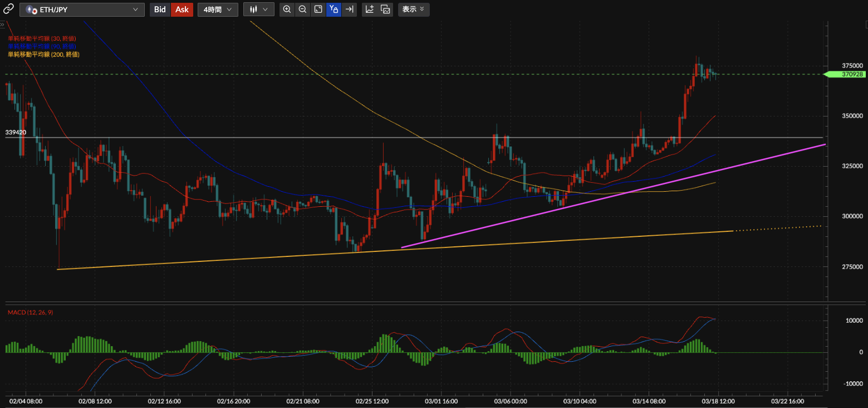Expand the left panel double-arrow
The image size is (868, 408).
pyautogui.click(x=3, y=25)
